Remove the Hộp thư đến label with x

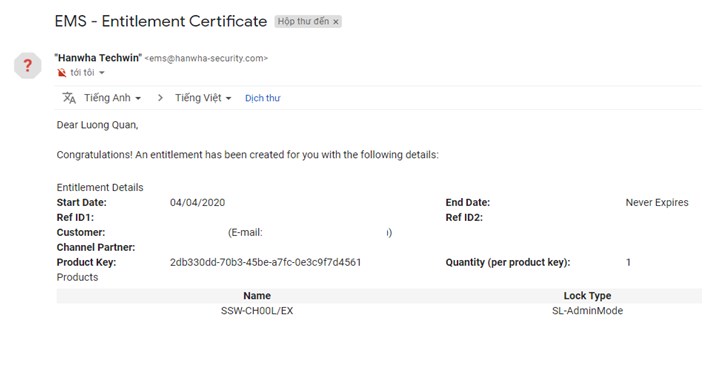click(x=336, y=21)
